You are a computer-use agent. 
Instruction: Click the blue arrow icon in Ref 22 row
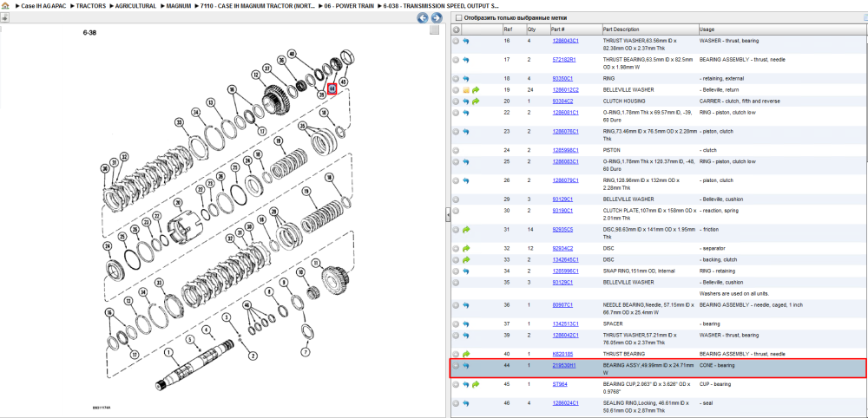point(466,113)
